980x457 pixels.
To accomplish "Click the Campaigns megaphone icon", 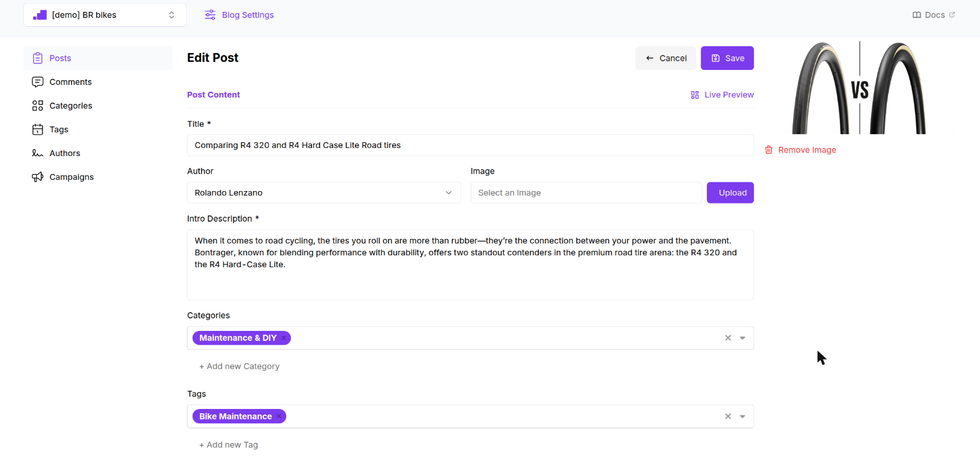I will pyautogui.click(x=37, y=177).
